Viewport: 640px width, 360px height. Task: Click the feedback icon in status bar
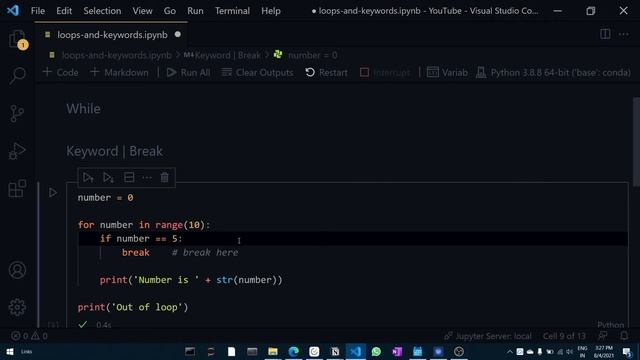coord(603,336)
